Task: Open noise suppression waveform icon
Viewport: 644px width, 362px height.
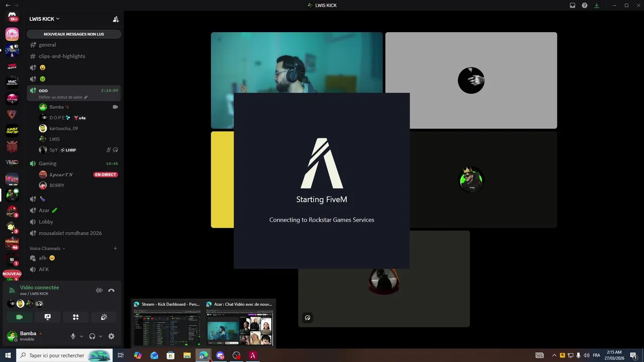Action: click(x=99, y=290)
